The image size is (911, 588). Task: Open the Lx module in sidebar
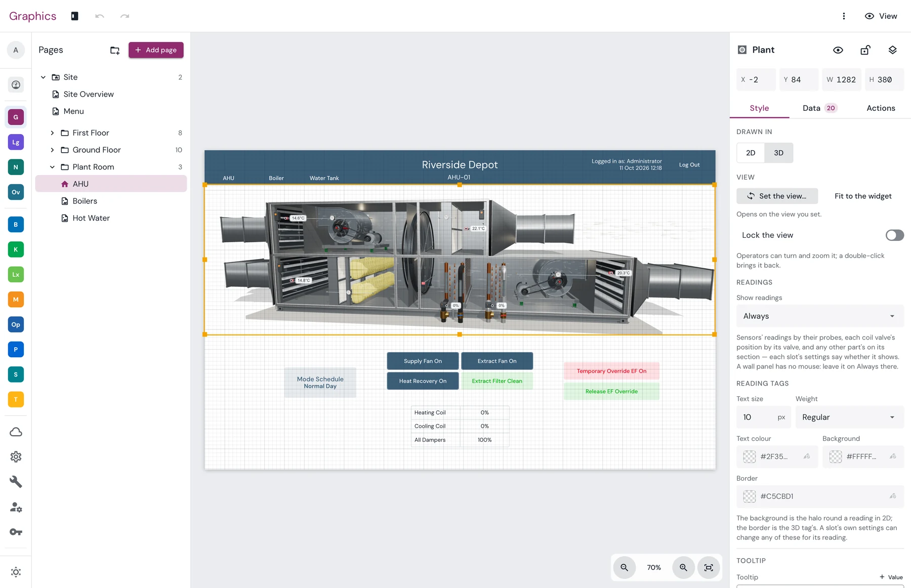[16, 274]
